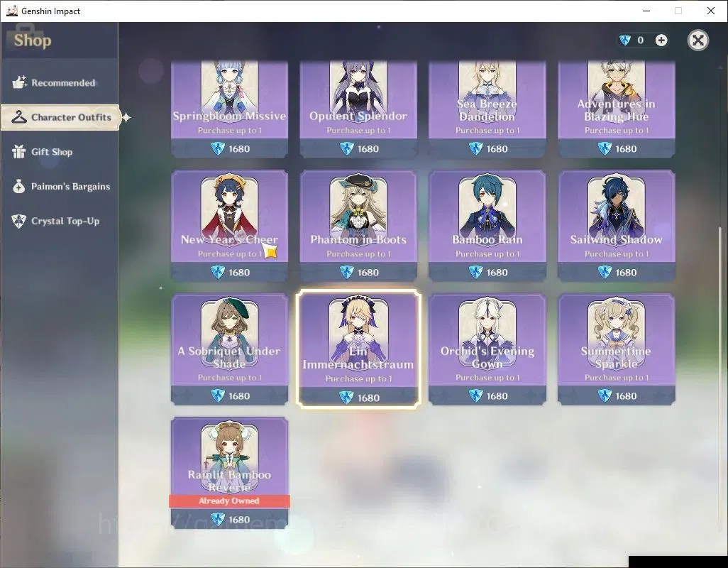
Task: Select the Ein Immernachtstraum outfit card
Action: tap(358, 349)
